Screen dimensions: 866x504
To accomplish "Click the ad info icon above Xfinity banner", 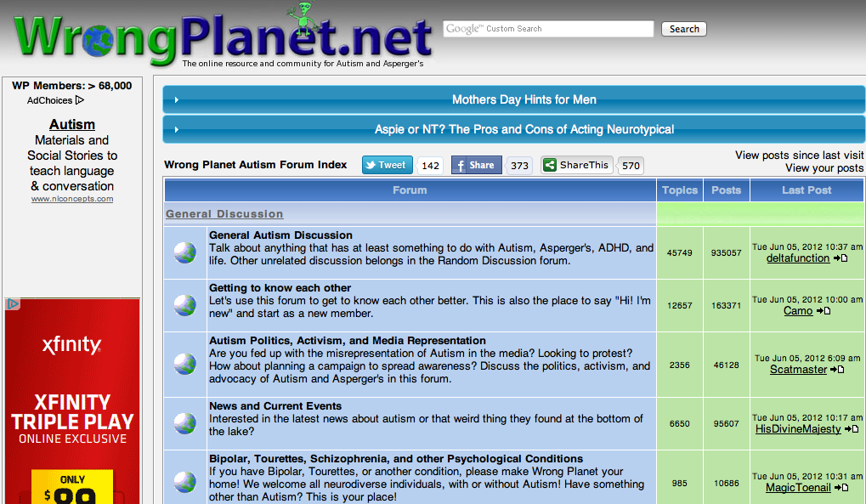I will pos(13,304).
